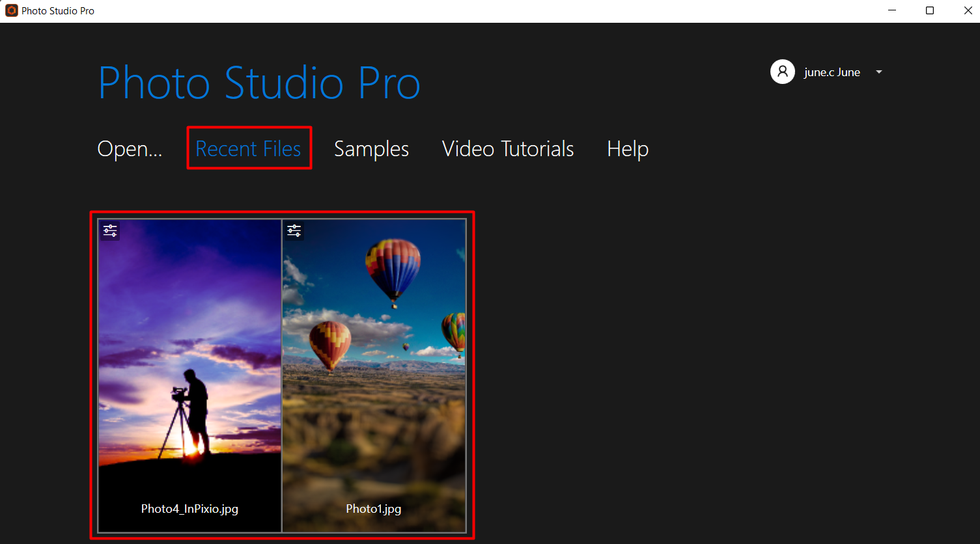Screen dimensions: 980x544
Task: Click the user avatar icon
Action: pos(782,72)
